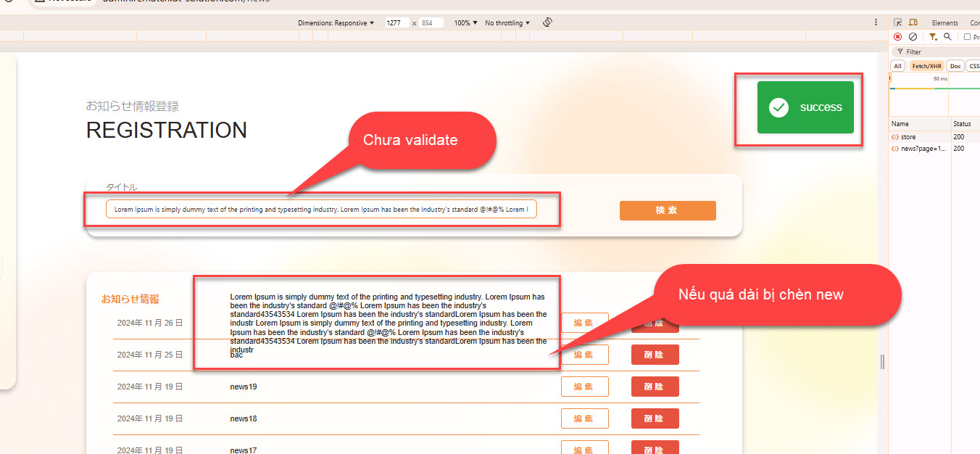Open the 100% zoom dropdown
Screen dimensions: 980x454
[x=465, y=23]
